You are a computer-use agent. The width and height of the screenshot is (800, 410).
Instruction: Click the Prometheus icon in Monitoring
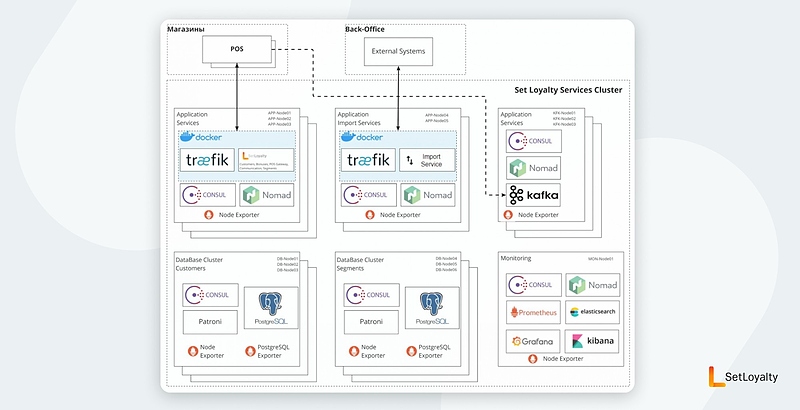532,313
